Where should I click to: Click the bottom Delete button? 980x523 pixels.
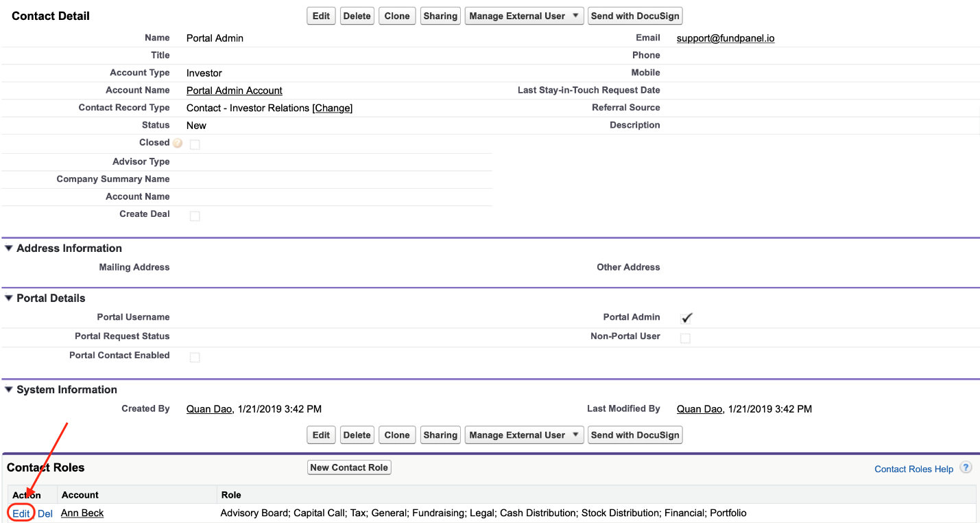tap(357, 435)
